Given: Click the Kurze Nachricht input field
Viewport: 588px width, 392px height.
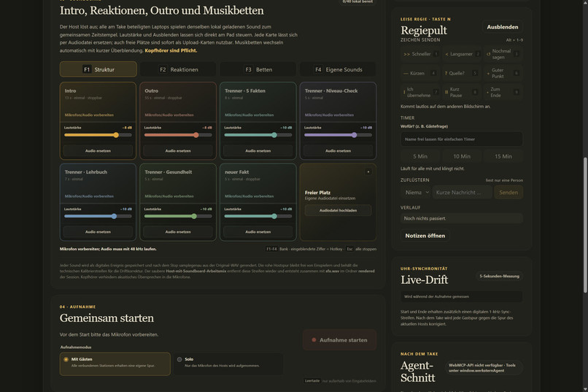Looking at the screenshot, I should point(463,193).
